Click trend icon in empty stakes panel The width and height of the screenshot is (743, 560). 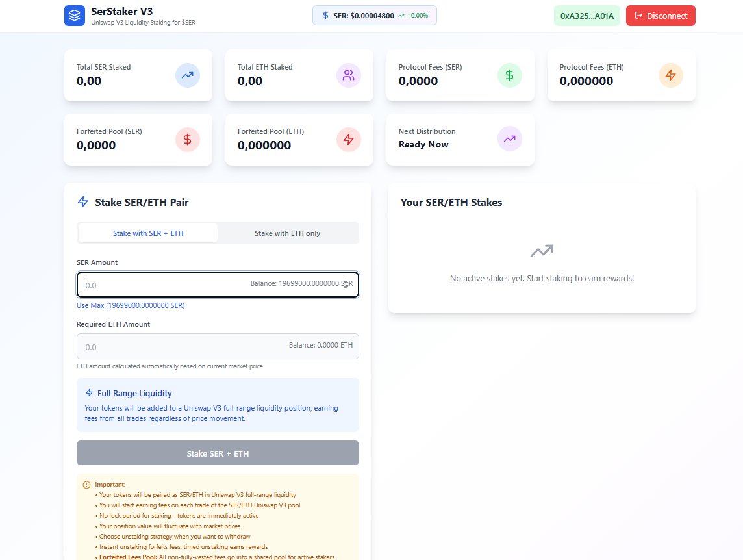[x=542, y=251]
